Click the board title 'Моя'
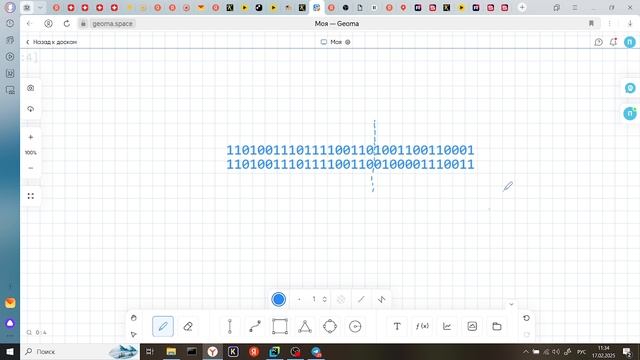 click(x=336, y=42)
